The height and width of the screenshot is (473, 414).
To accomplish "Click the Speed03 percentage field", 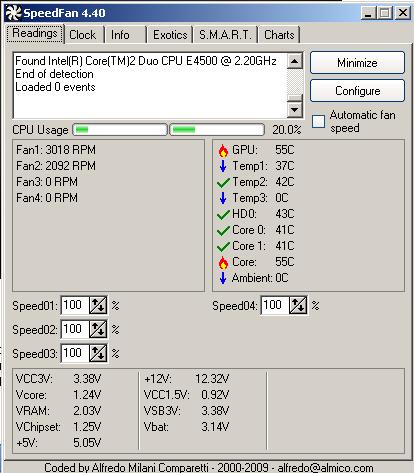I will [75, 353].
